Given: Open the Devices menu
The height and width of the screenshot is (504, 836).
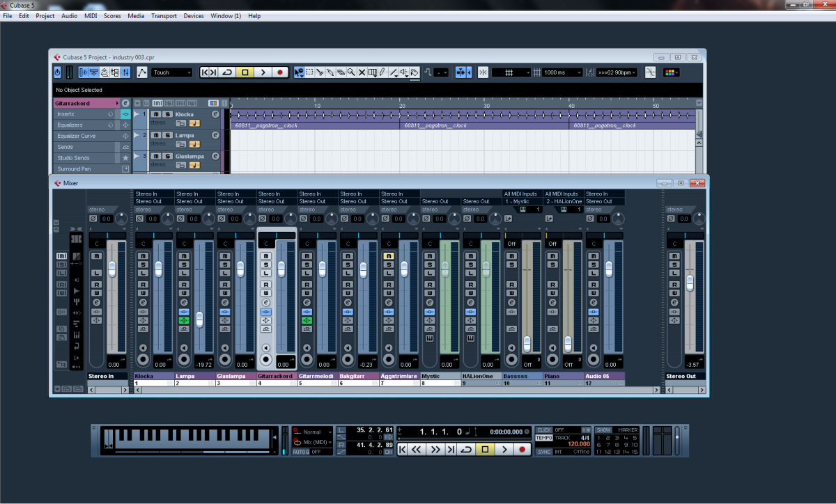Looking at the screenshot, I should pos(194,16).
